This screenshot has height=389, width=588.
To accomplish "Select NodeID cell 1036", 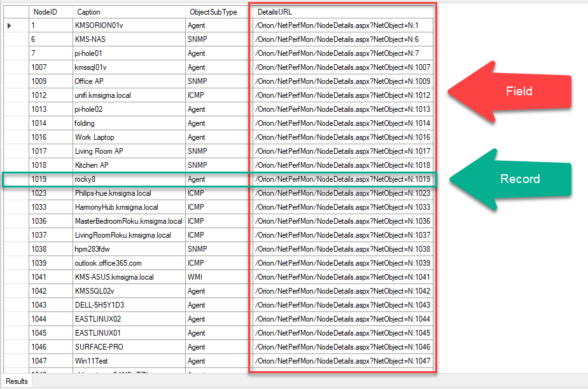I will tap(51, 221).
